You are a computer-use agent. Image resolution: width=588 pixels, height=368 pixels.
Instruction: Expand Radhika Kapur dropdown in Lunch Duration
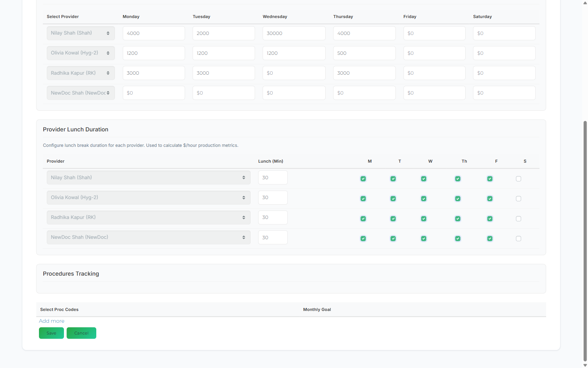tap(148, 217)
